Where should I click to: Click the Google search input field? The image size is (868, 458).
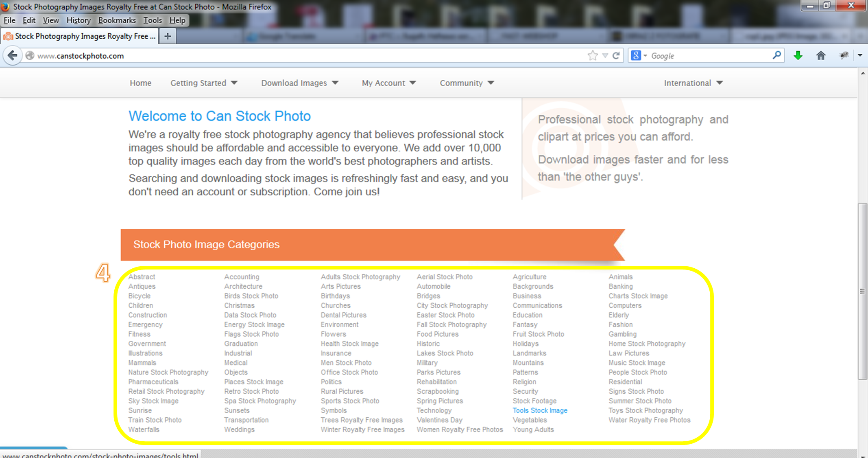(x=710, y=56)
